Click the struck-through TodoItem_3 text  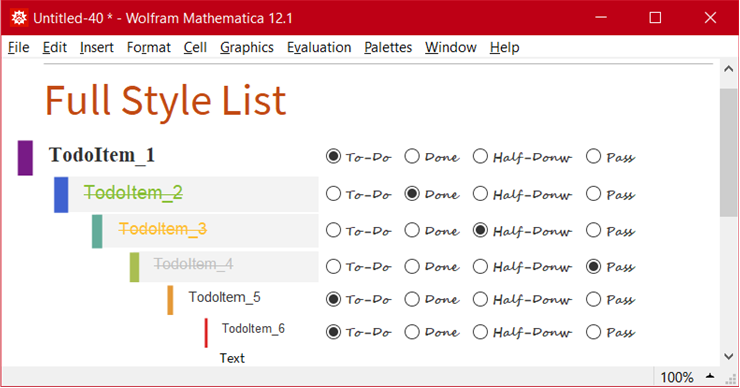162,229
